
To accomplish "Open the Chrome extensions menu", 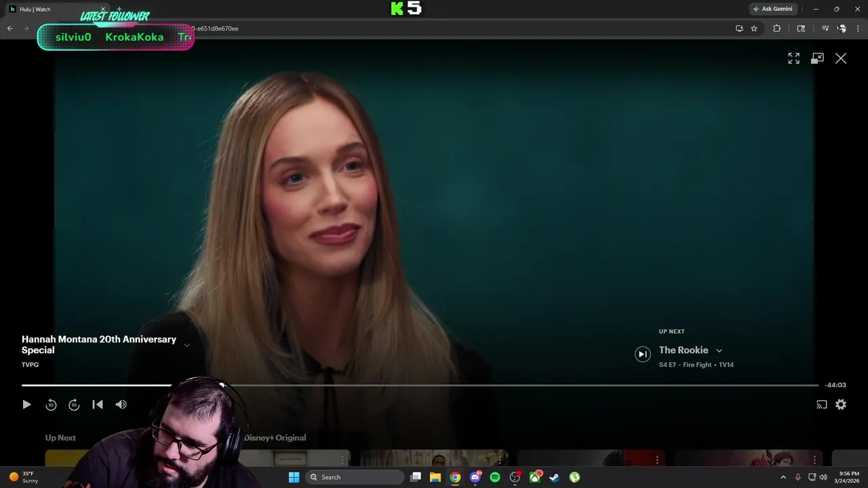I will click(777, 28).
